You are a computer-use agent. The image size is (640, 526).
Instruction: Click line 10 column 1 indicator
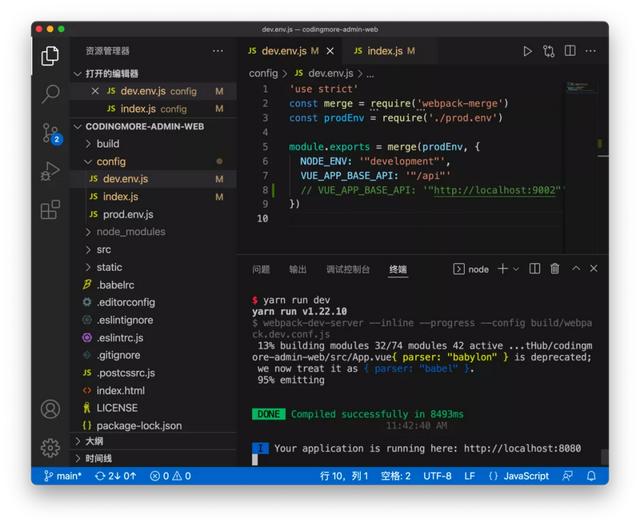344,476
